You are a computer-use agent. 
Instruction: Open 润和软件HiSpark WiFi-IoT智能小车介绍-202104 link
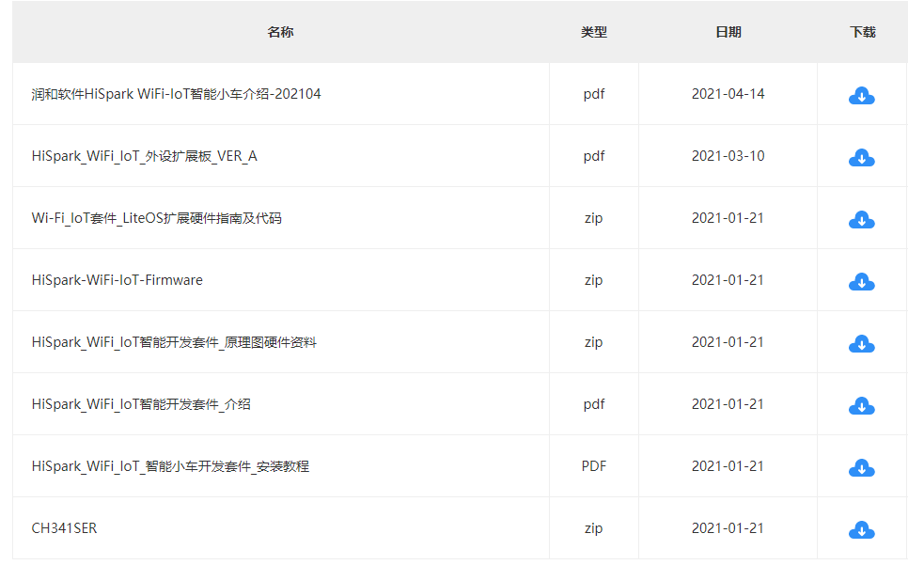point(176,94)
